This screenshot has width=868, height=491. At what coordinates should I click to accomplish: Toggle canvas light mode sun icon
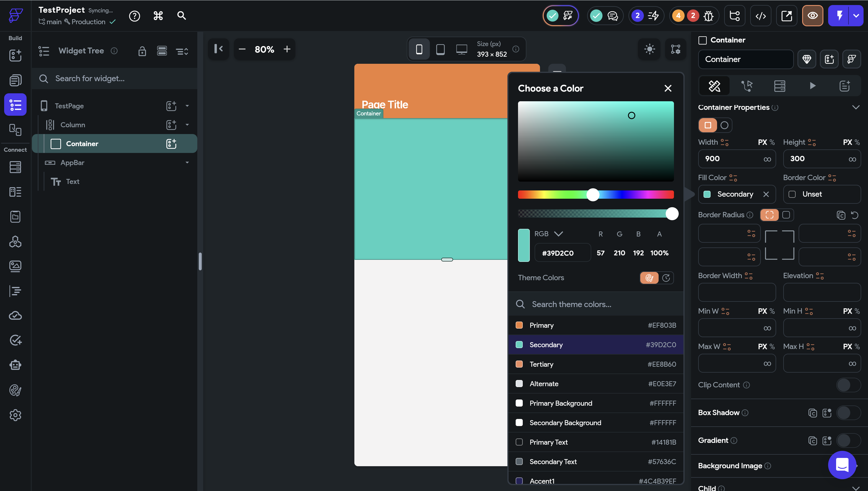coord(649,49)
